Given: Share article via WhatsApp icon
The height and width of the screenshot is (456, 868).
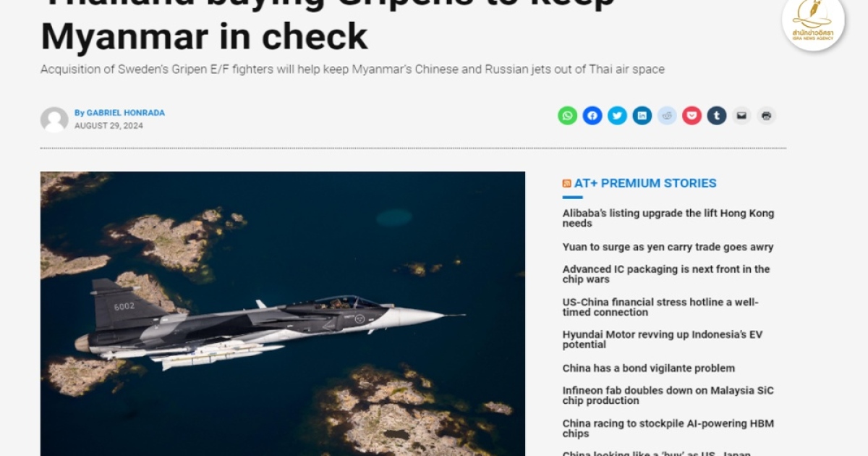Looking at the screenshot, I should click(x=568, y=116).
